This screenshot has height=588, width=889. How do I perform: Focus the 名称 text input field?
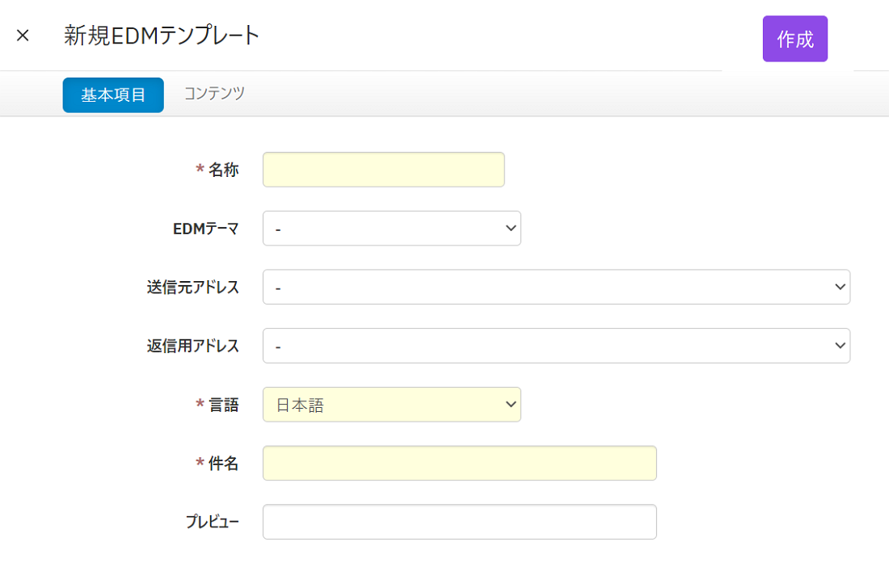pos(383,170)
